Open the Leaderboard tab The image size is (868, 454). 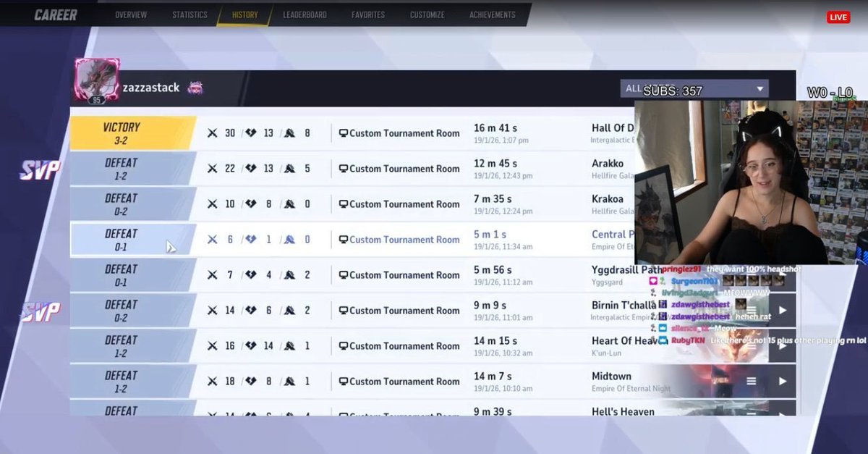pyautogui.click(x=305, y=14)
